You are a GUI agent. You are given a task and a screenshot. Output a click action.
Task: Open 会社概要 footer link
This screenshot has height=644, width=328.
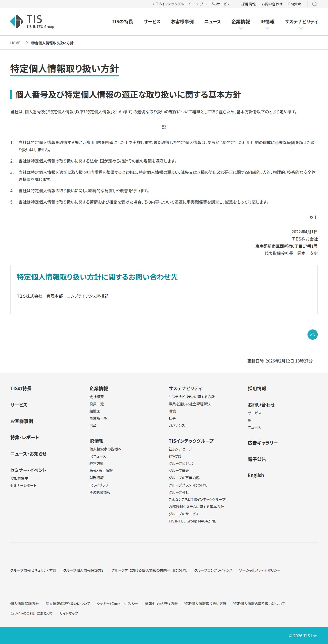(x=97, y=397)
